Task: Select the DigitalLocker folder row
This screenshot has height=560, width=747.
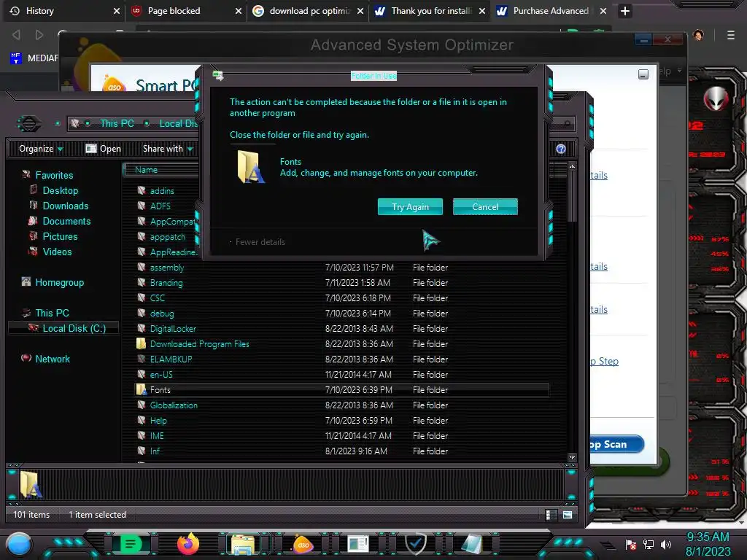Action: click(x=342, y=329)
